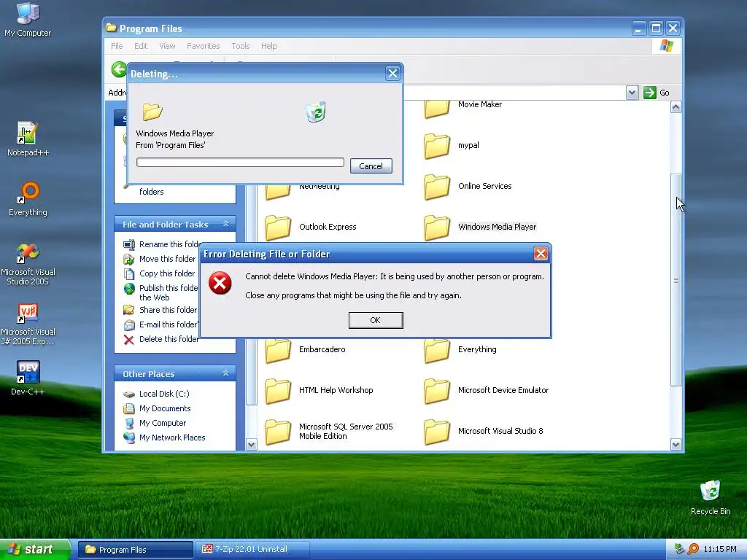Image resolution: width=747 pixels, height=560 pixels.
Task: Click the Go button in address bar
Action: 657,93
